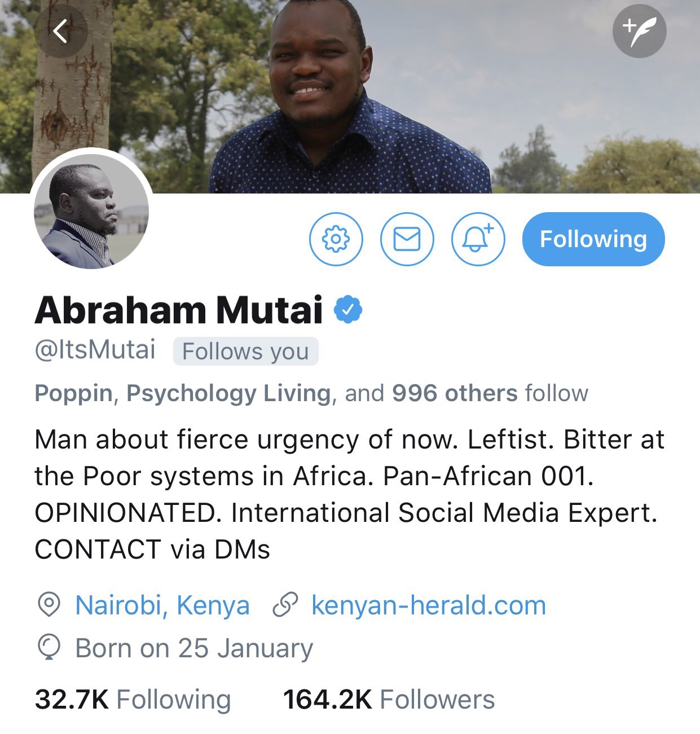This screenshot has width=700, height=734.
Task: Tap Psychology Living in followers line
Action: (x=228, y=393)
